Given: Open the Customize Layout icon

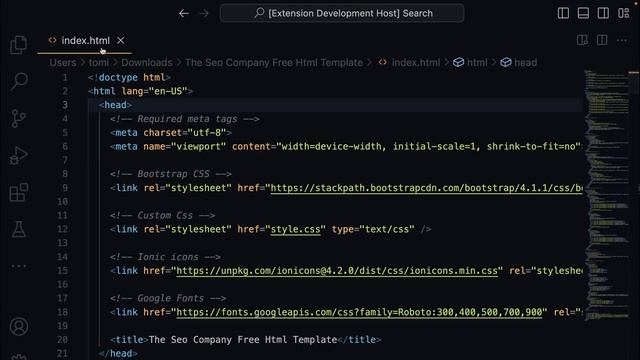Looking at the screenshot, I should [x=623, y=13].
